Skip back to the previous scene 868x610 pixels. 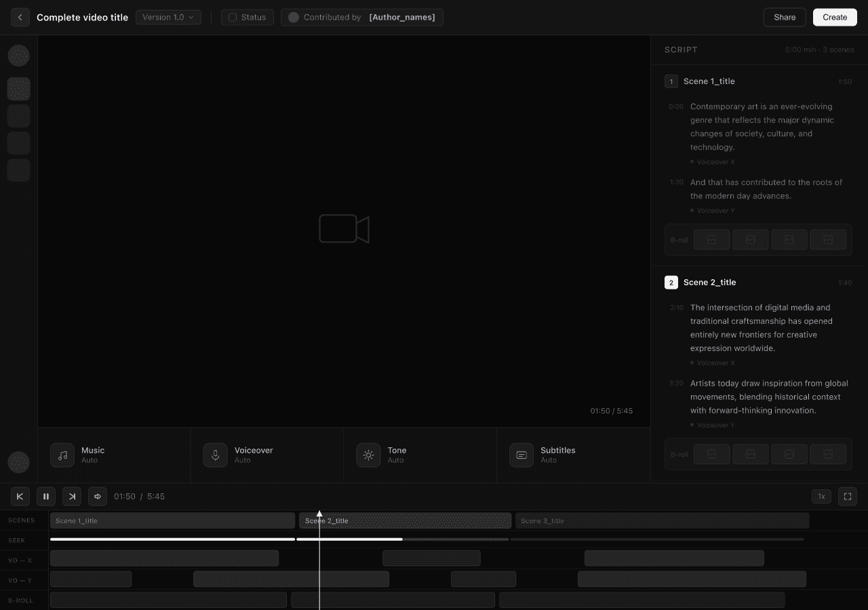pyautogui.click(x=20, y=496)
